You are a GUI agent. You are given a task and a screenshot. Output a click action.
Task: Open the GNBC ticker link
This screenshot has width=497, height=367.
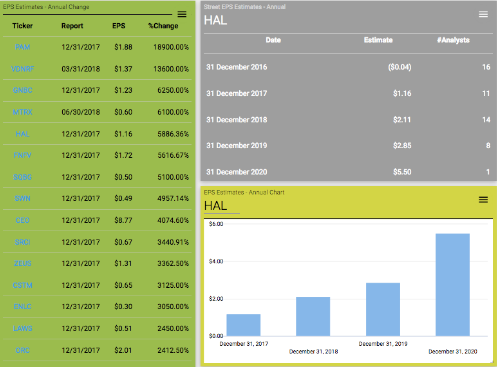(x=23, y=90)
